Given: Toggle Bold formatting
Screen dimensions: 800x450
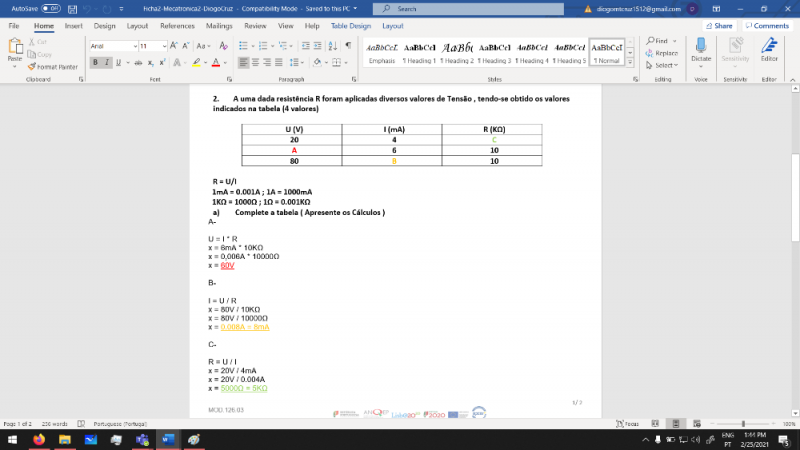Looking at the screenshot, I should pyautogui.click(x=96, y=62).
